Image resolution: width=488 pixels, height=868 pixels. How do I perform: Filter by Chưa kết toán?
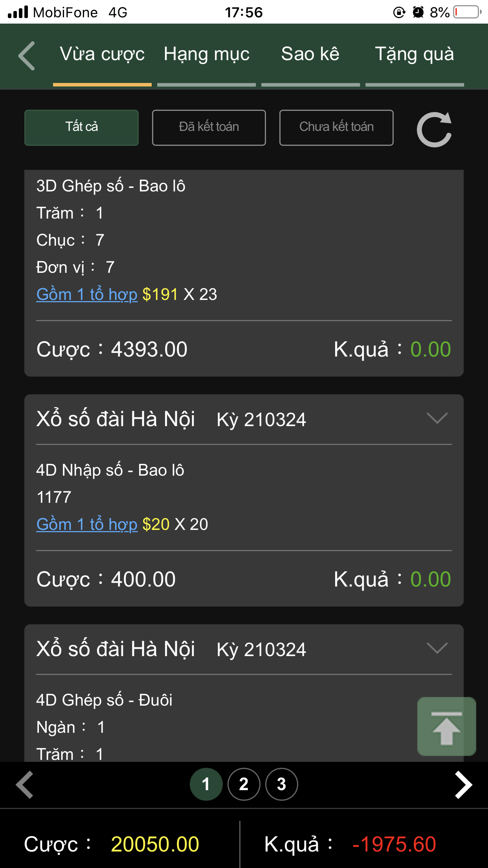tap(336, 128)
